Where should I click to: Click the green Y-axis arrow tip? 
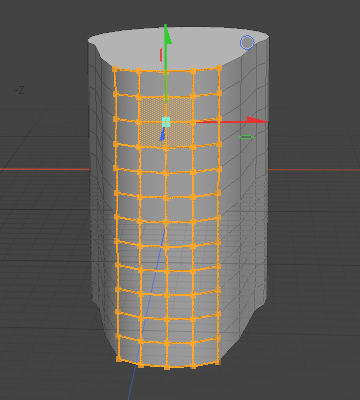click(167, 34)
